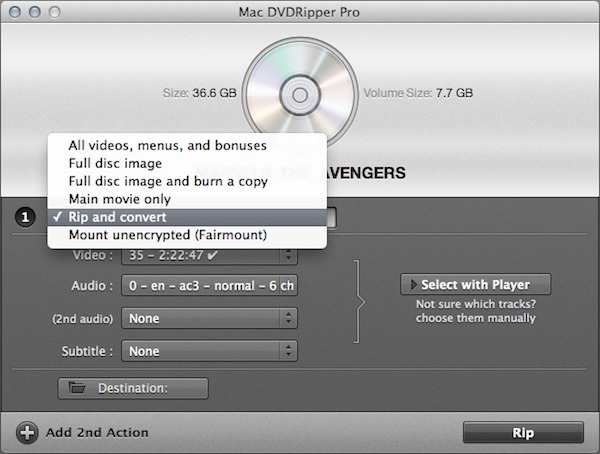Click the 'Not sure which tracks?' hint text
Viewport: 600px width, 454px height.
tap(476, 304)
